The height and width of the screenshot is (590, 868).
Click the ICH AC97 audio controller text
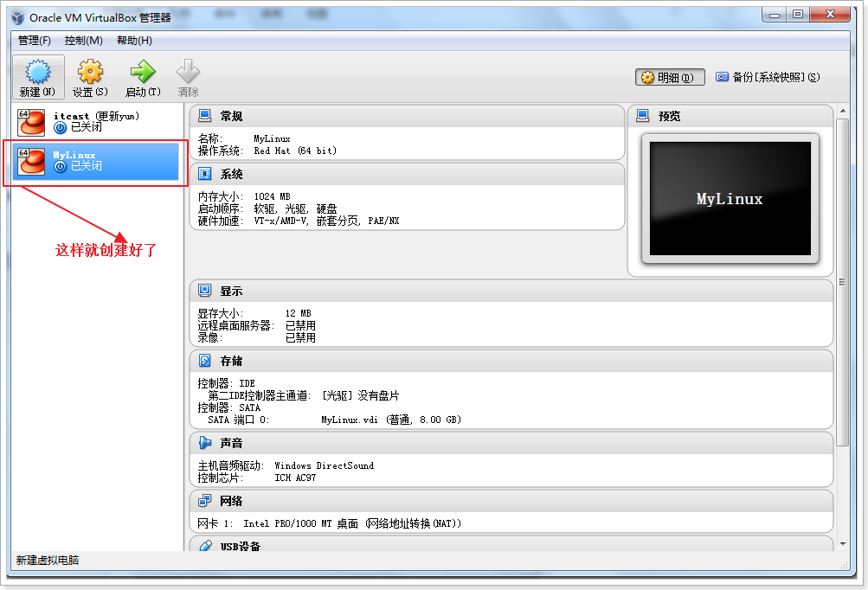[295, 478]
